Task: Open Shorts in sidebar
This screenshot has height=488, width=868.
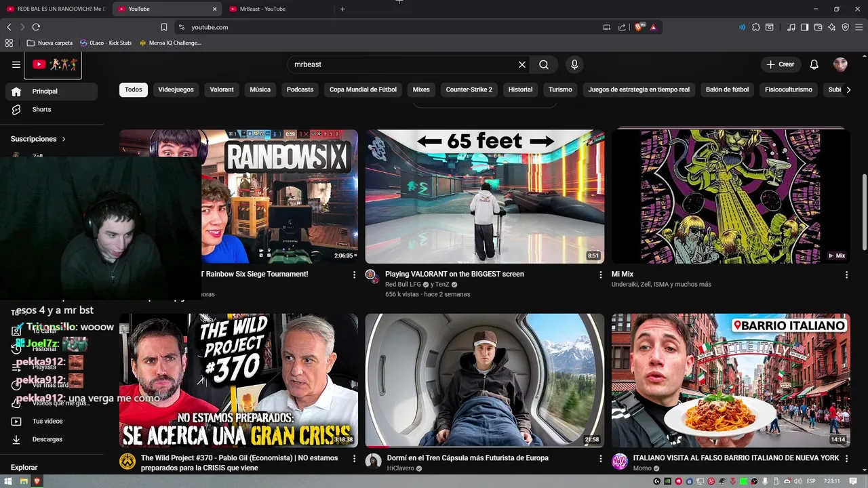Action: [52, 109]
